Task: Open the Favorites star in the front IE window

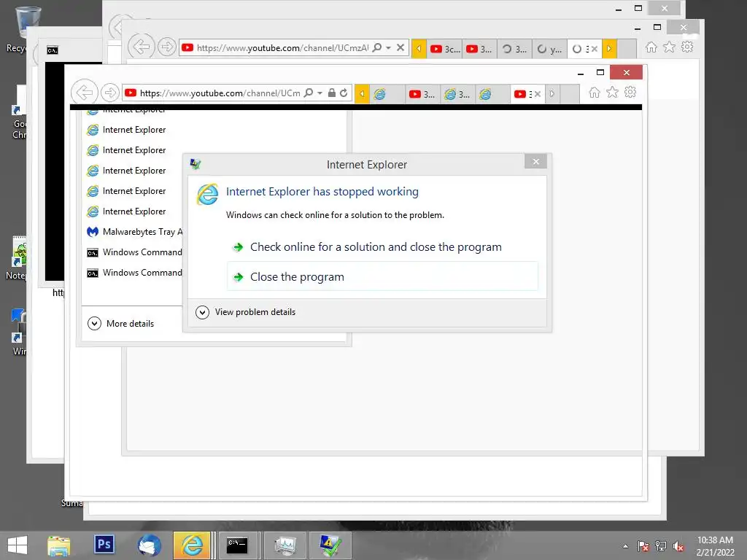Action: coord(612,93)
